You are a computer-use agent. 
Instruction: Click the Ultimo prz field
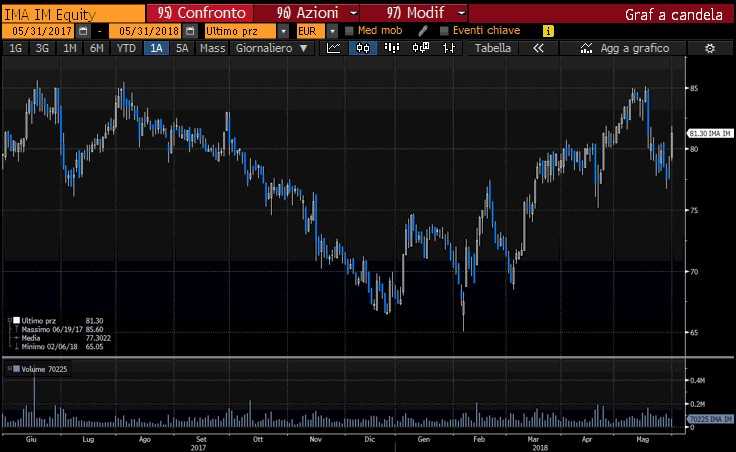[x=240, y=31]
